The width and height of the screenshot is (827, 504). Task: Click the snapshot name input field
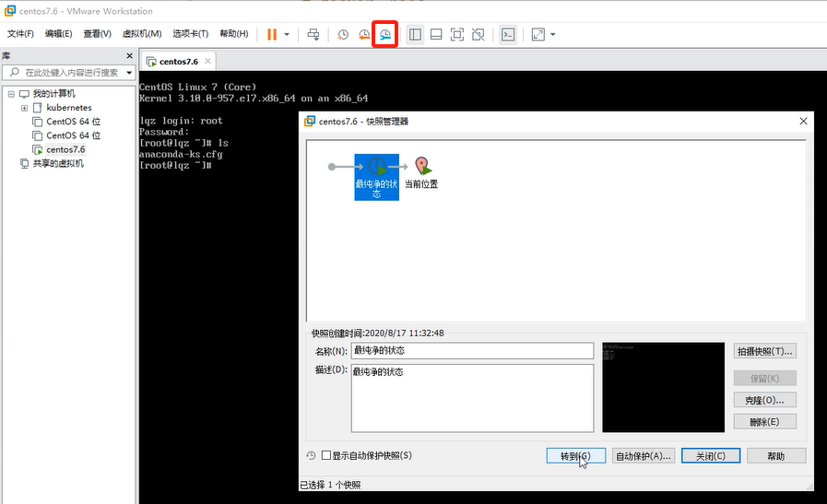[472, 350]
